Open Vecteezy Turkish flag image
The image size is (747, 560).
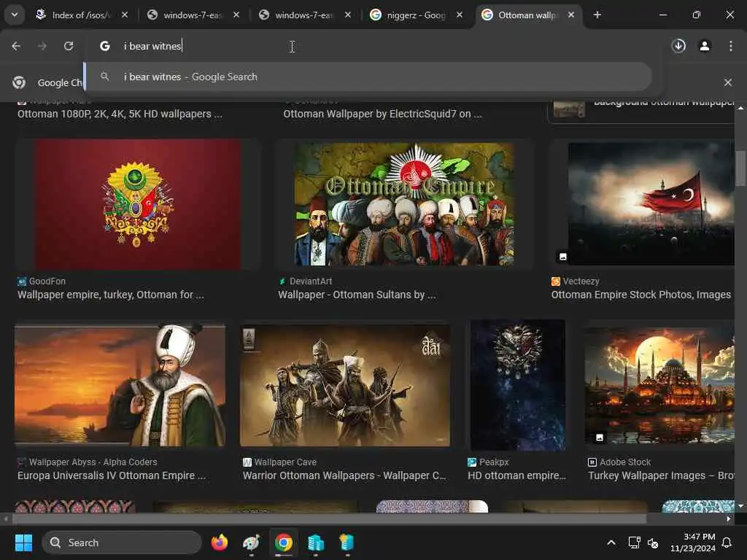(651, 204)
